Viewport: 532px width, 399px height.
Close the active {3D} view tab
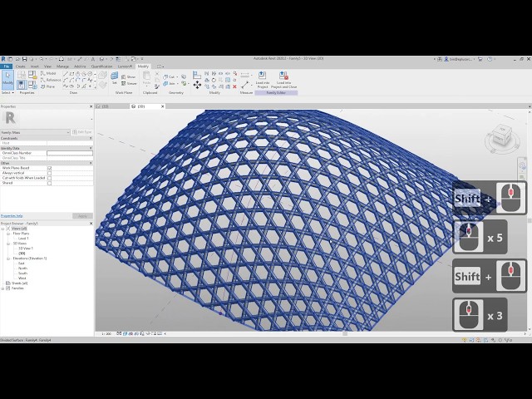162,106
